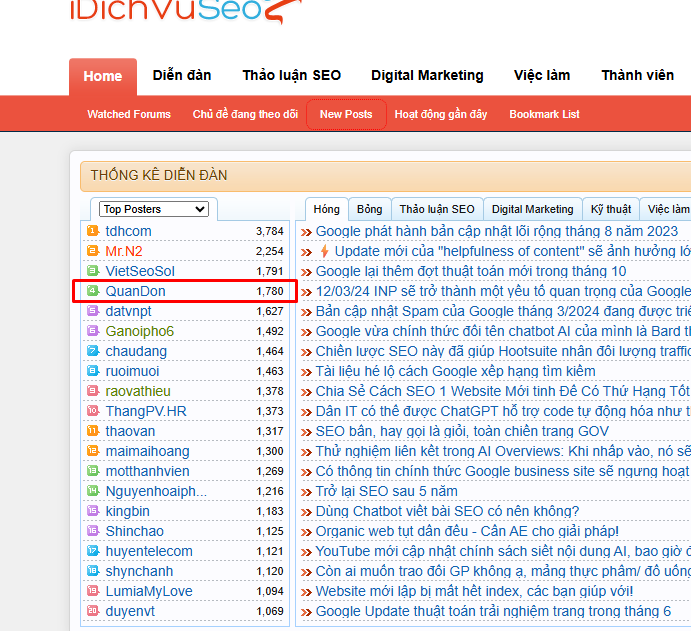This screenshot has height=631, width=691.
Task: Open Mr.N2 user profile
Action: pos(124,251)
